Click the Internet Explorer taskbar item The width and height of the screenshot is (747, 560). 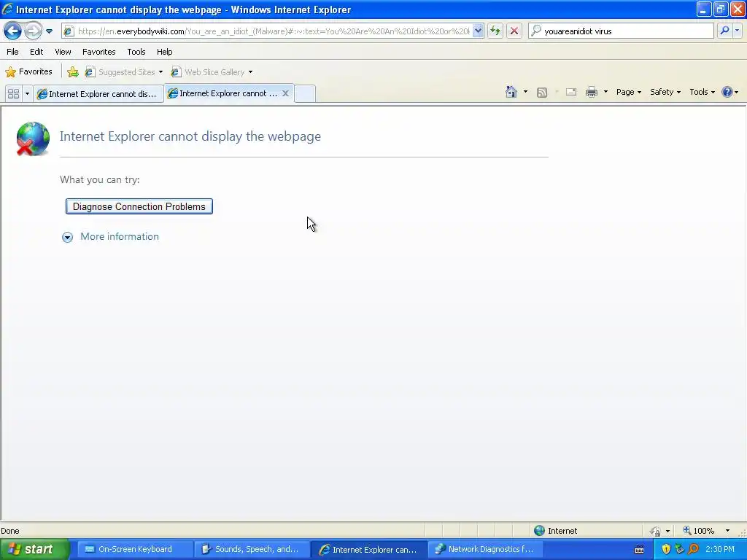(368, 550)
